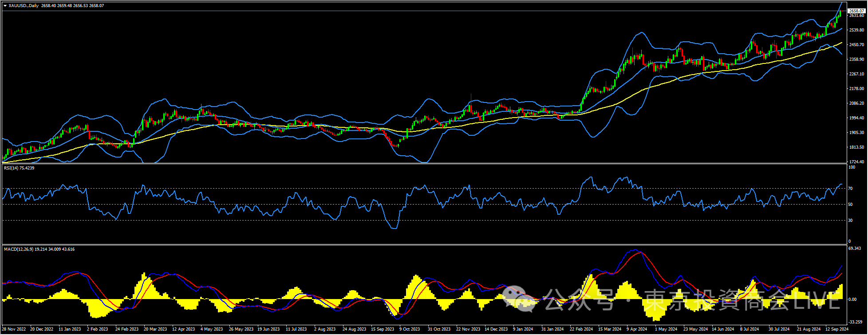Click the 2086.20 price axis label

(x=856, y=103)
